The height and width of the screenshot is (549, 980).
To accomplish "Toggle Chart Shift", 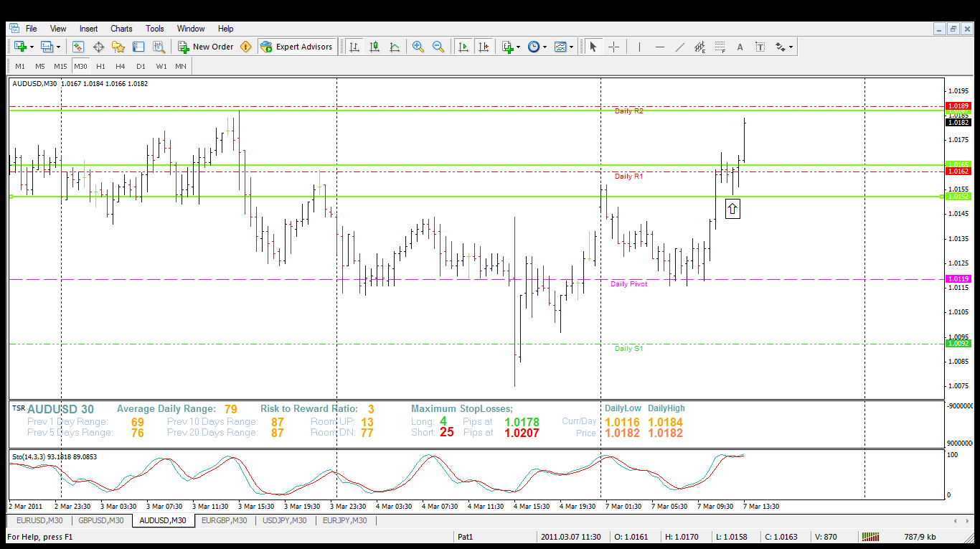I will pos(484,47).
